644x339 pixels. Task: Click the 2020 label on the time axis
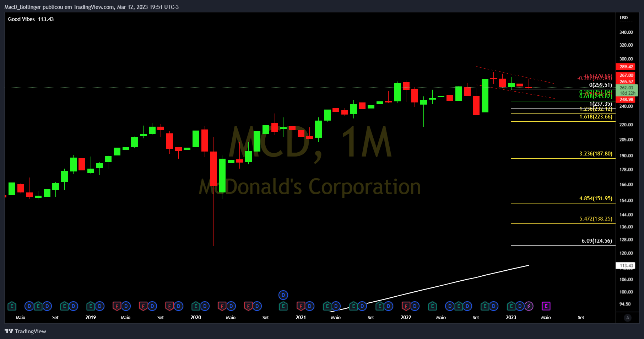point(196,317)
